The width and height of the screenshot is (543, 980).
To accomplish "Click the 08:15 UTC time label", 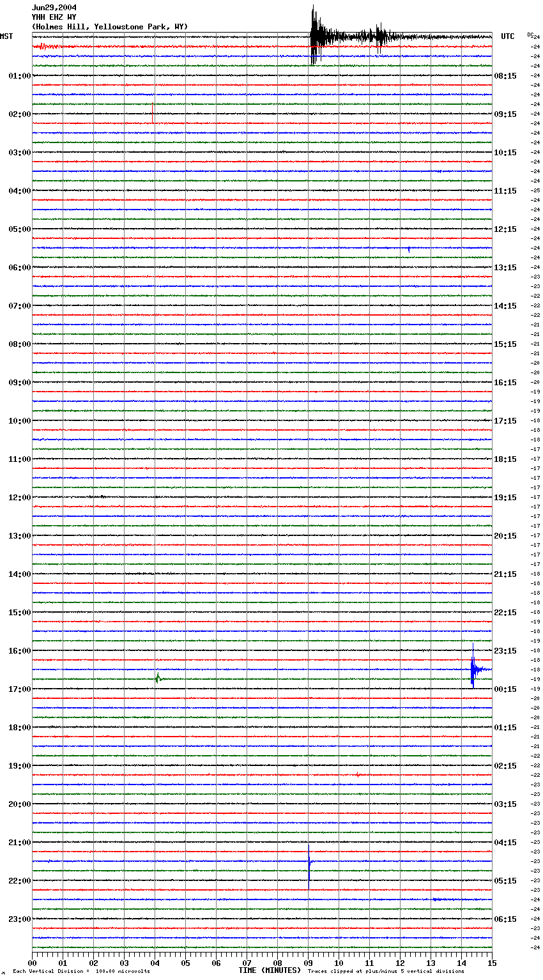I will pyautogui.click(x=505, y=76).
